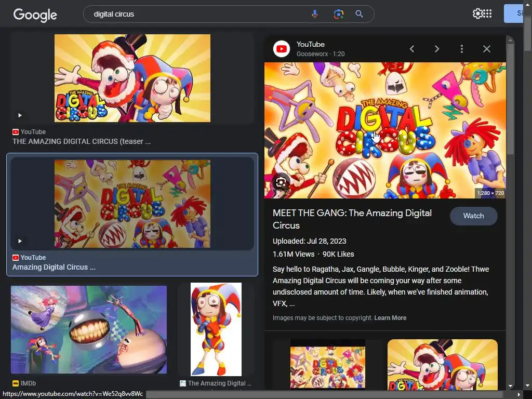Click Uploaded: Jul 28, 2023 text
The width and height of the screenshot is (532, 399).
pos(310,241)
